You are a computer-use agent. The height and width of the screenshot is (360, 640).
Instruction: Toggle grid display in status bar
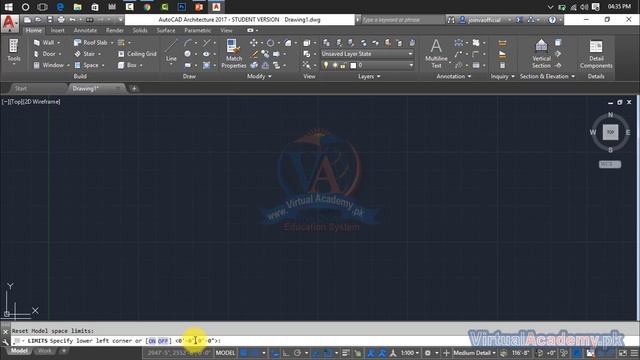coord(244,353)
